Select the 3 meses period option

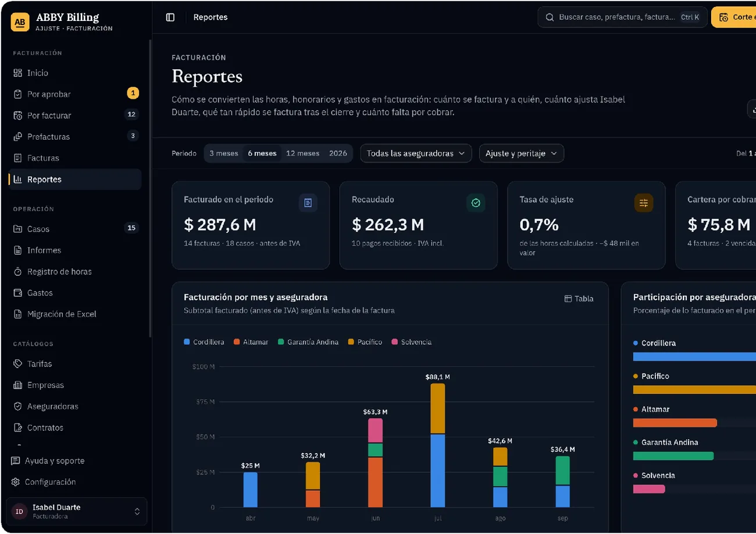(x=224, y=154)
